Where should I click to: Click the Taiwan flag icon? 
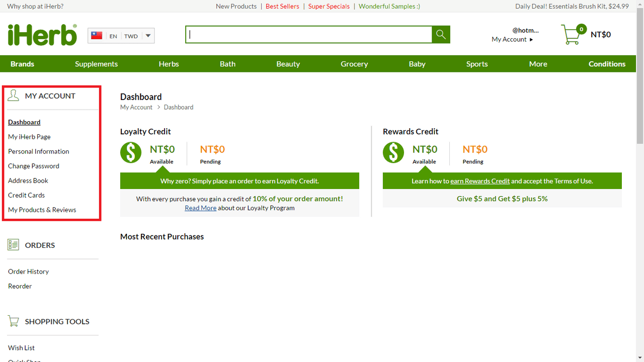click(97, 36)
